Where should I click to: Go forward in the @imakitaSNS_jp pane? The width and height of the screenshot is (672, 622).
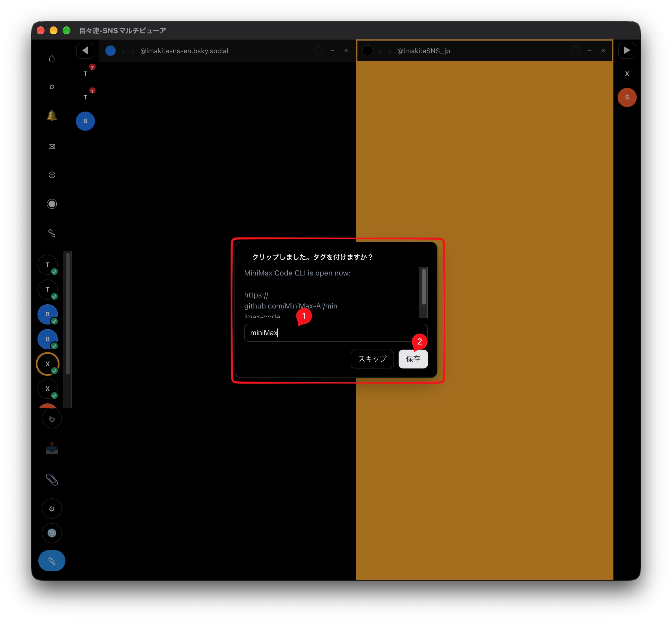click(390, 51)
